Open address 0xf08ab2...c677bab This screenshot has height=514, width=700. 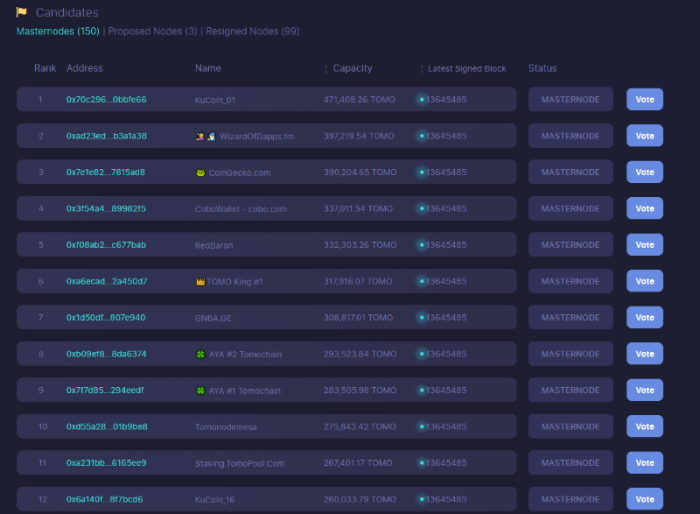tap(106, 245)
